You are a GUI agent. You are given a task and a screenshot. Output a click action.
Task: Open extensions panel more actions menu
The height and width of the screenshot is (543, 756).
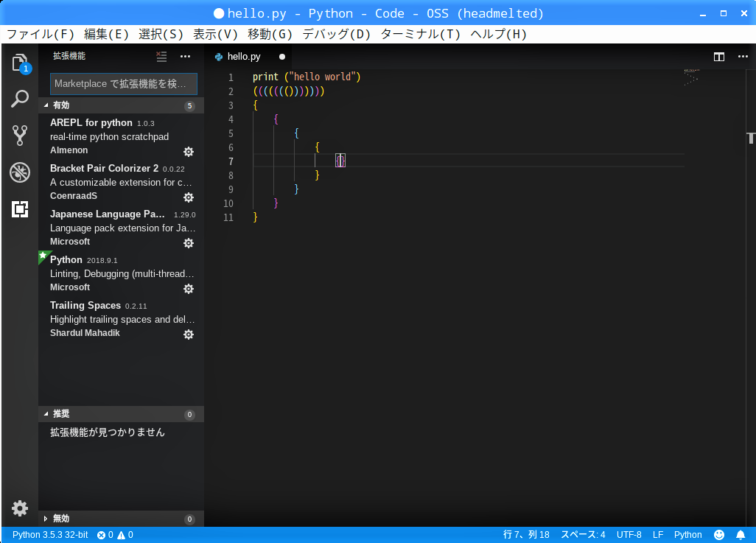(185, 57)
